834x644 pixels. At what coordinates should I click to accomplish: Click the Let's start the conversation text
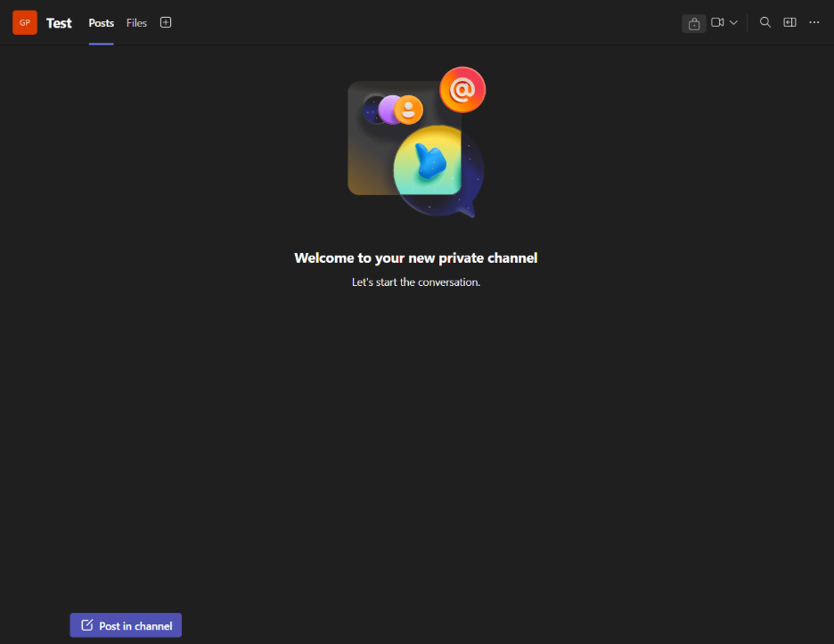(416, 282)
